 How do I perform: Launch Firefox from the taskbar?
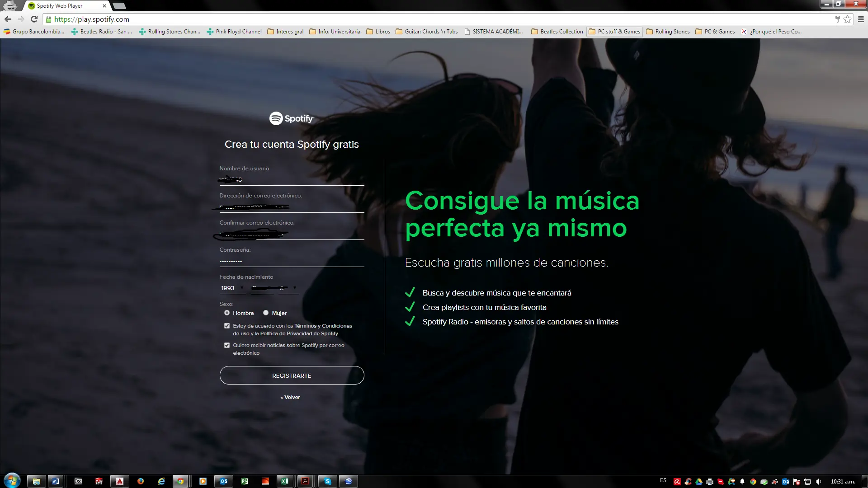point(141,481)
